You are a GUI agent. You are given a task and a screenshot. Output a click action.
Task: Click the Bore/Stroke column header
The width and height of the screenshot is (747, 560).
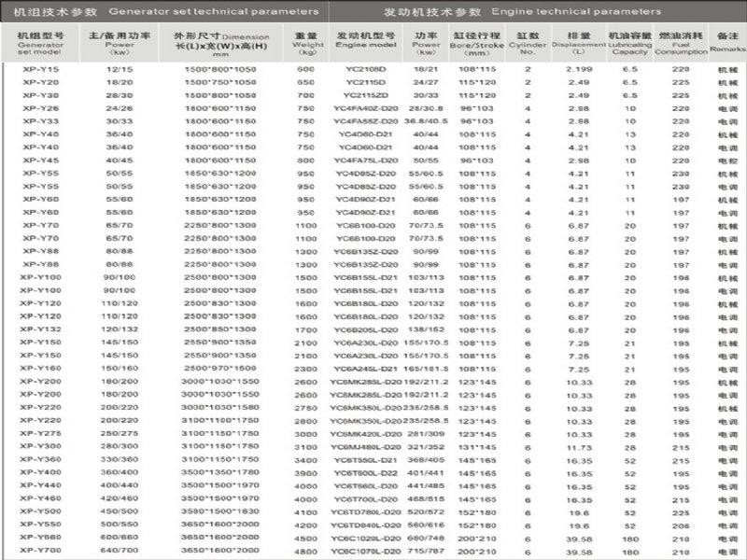click(476, 42)
